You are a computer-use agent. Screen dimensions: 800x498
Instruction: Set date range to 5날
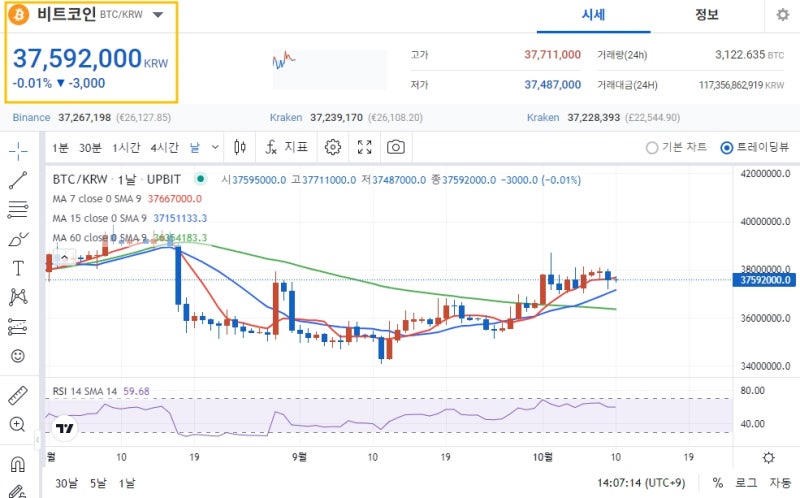(x=98, y=483)
